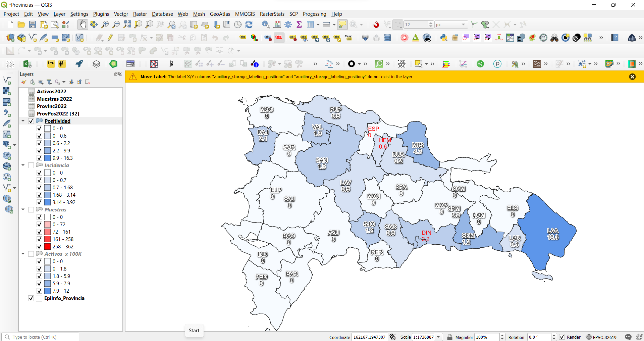This screenshot has width=644, height=341.
Task: Dismiss the Move Label warning message
Action: point(633,77)
